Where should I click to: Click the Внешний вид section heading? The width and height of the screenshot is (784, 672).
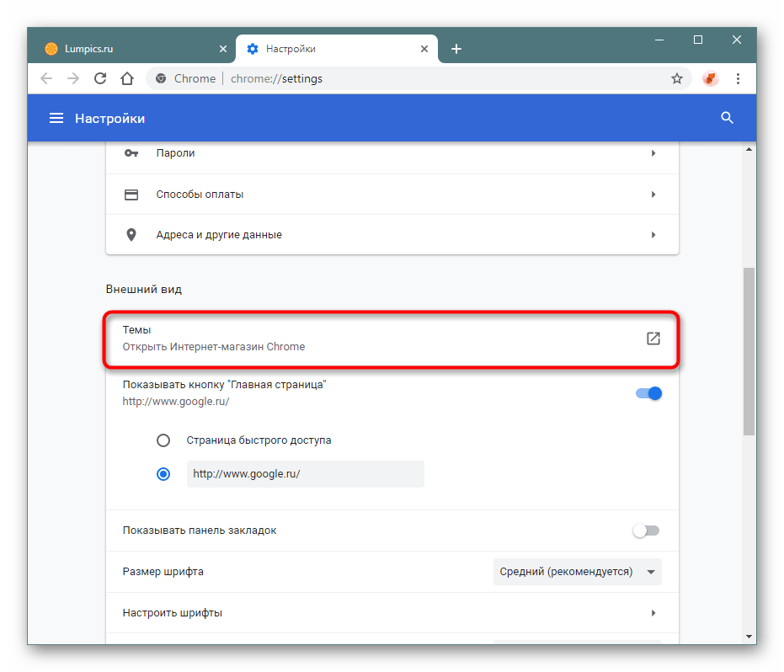[143, 290]
